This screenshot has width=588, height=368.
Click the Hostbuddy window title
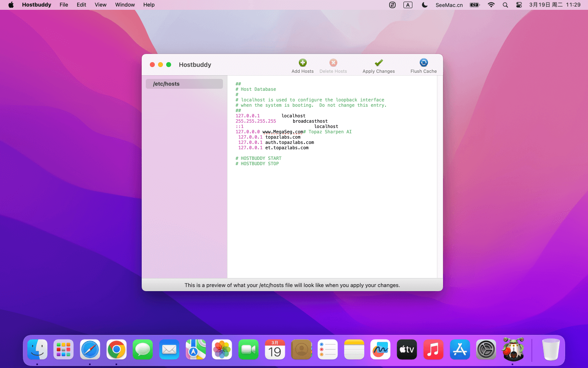pos(195,65)
